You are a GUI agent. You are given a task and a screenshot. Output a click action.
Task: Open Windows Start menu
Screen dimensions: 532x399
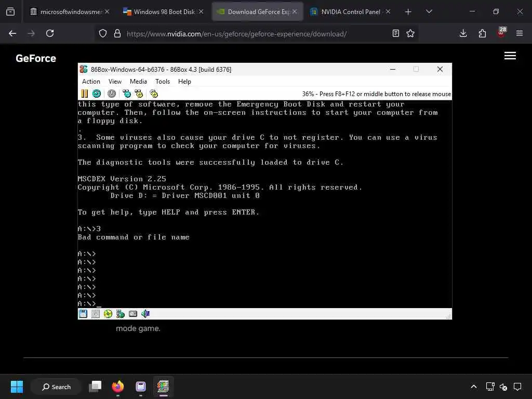[17, 387]
